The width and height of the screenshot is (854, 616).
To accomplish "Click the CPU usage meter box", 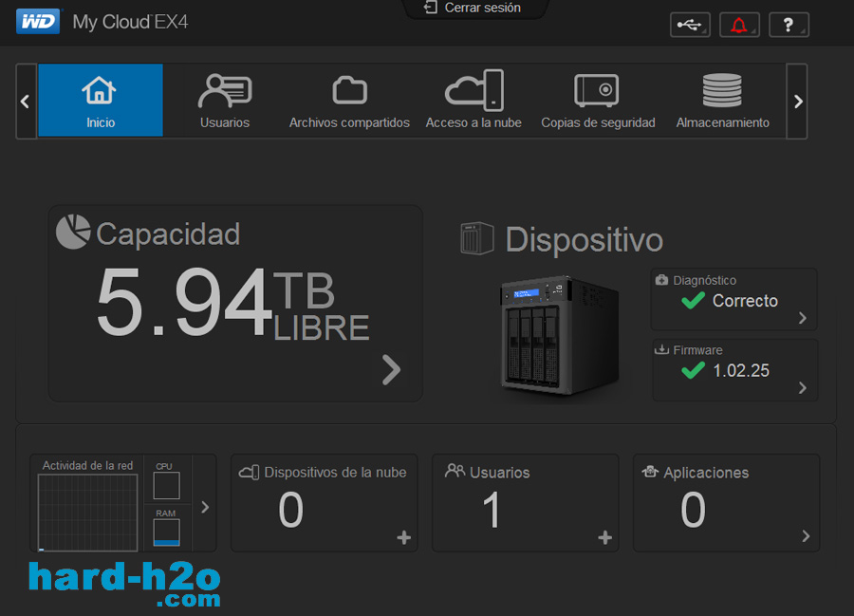I will 167,485.
